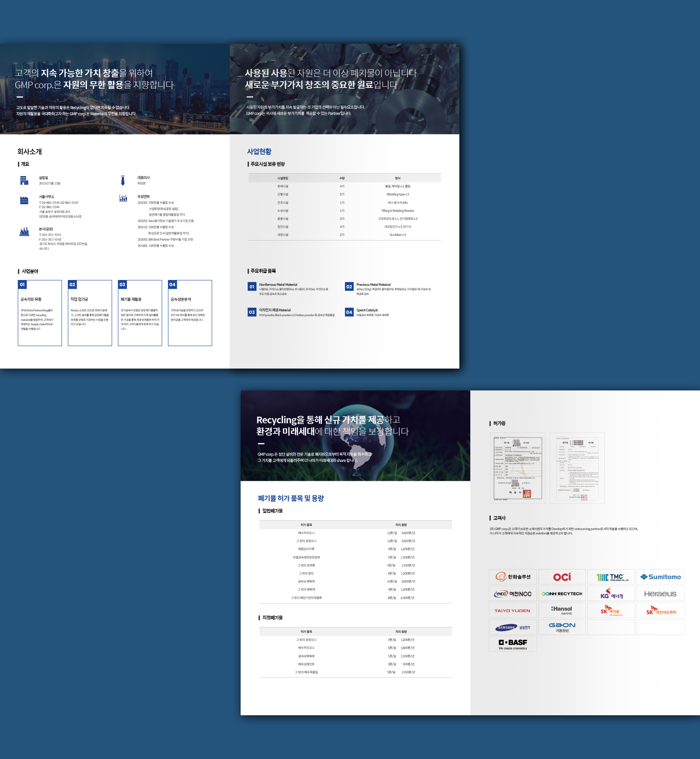
Task: Click the OCI client logo
Action: tap(562, 577)
